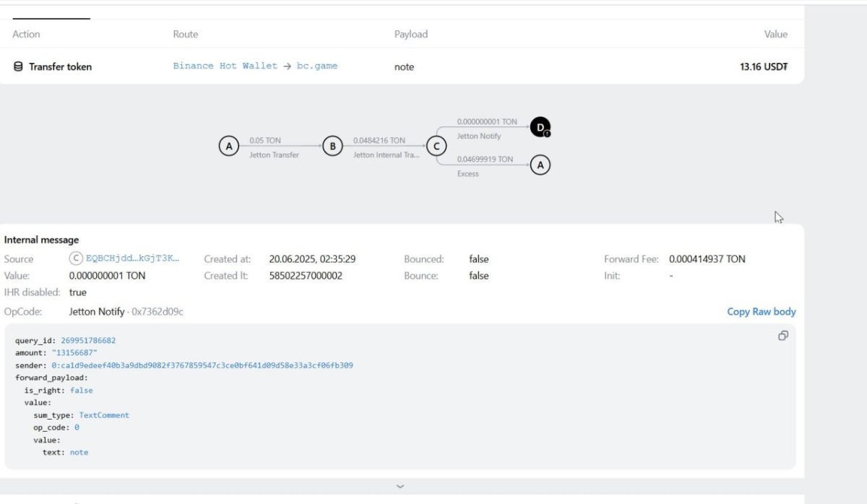The height and width of the screenshot is (504, 867).
Task: Open the bc.game address link
Action: 317,66
